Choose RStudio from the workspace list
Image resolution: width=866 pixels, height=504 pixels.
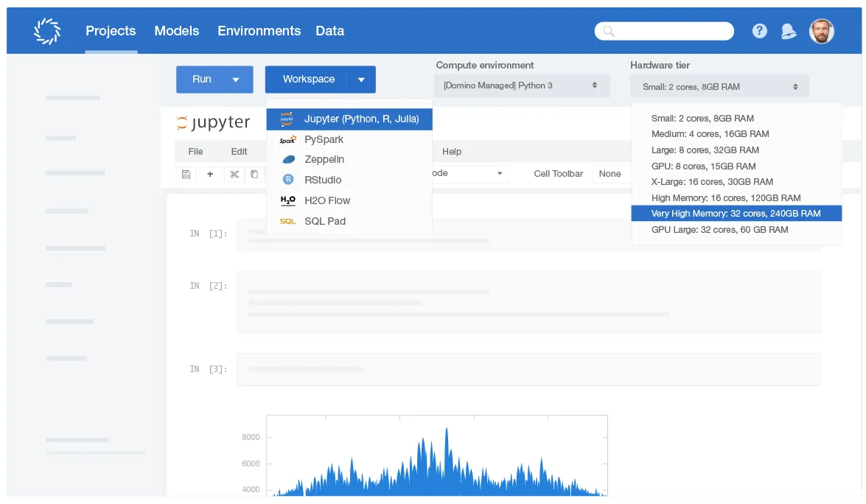click(x=323, y=180)
